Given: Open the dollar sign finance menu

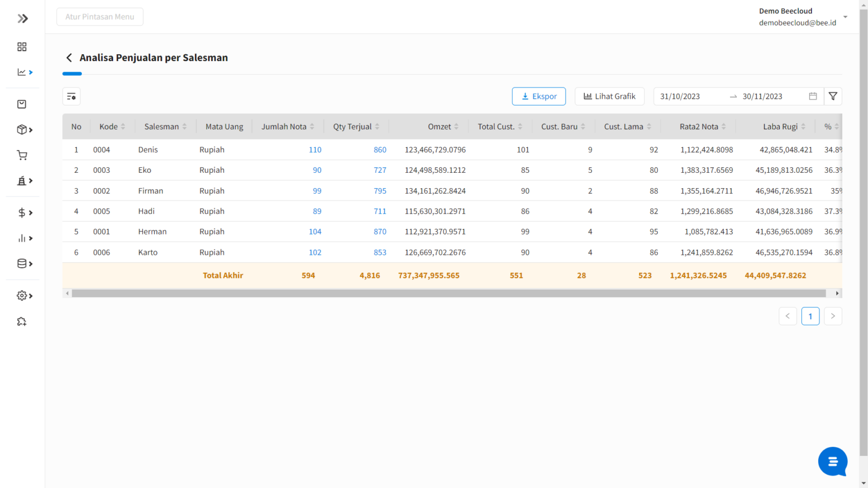Looking at the screenshot, I should pos(23,212).
